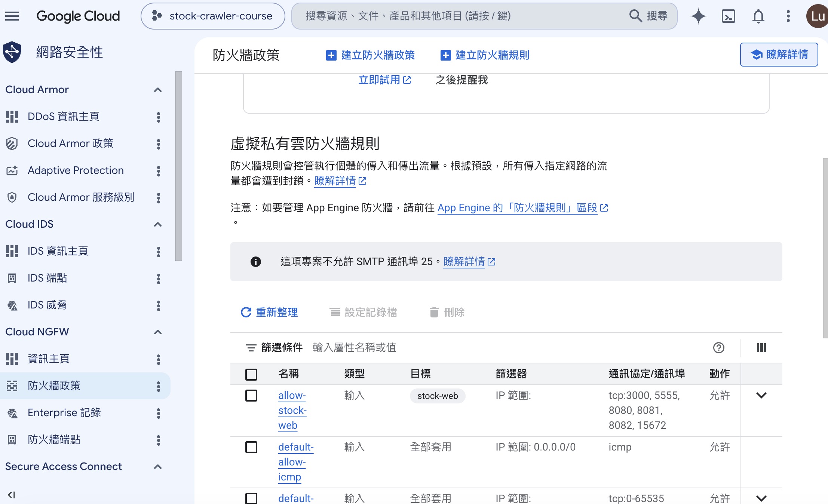Go to DDoS 資訊主頁 in sidebar
This screenshot has width=828, height=504.
click(x=64, y=117)
